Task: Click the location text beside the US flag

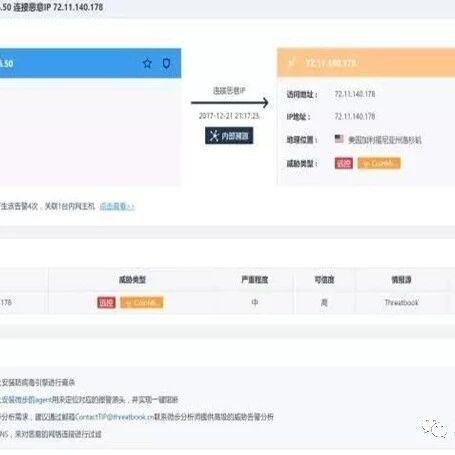Action: pos(385,140)
